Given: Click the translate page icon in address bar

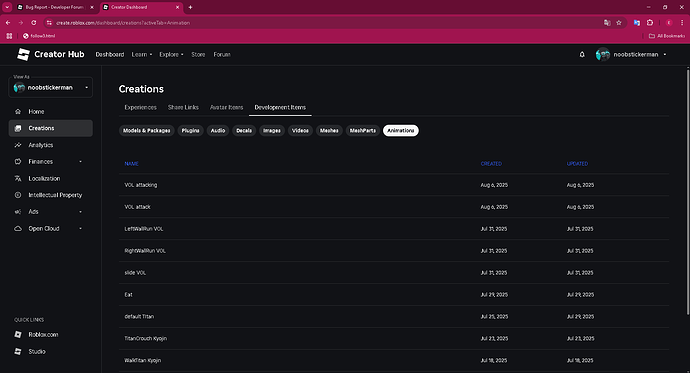Looking at the screenshot, I should tap(607, 23).
